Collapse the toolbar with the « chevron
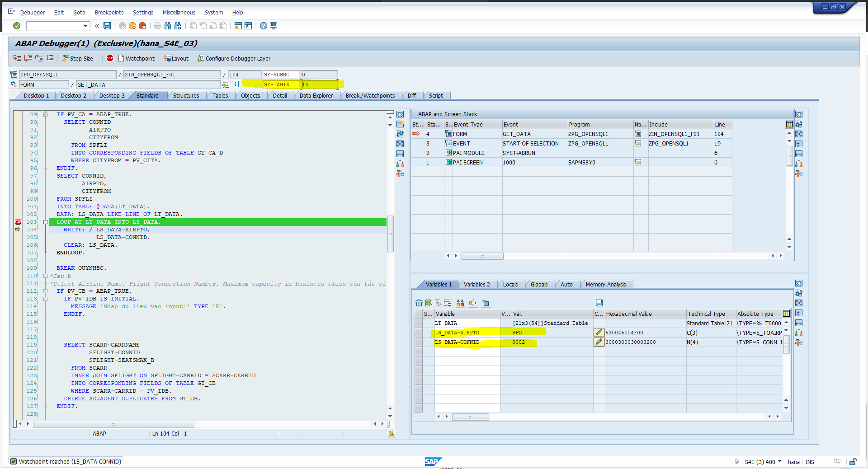868x469 pixels. [96, 26]
